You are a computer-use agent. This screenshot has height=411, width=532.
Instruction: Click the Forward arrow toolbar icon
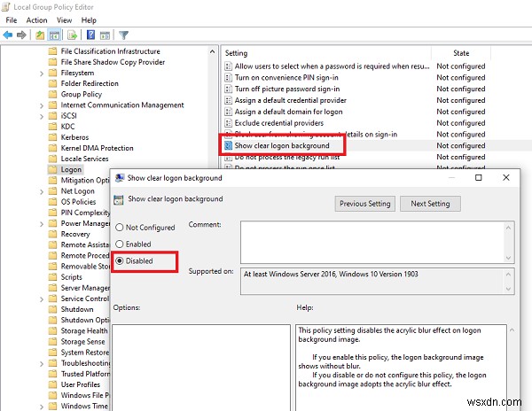[x=21, y=35]
